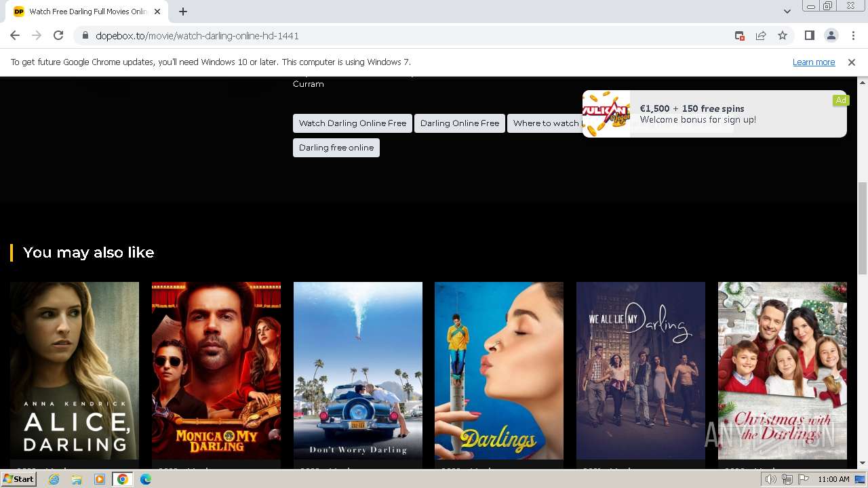Open the Windows Start menu
Viewport: 868px width, 488px height.
pyautogui.click(x=19, y=479)
